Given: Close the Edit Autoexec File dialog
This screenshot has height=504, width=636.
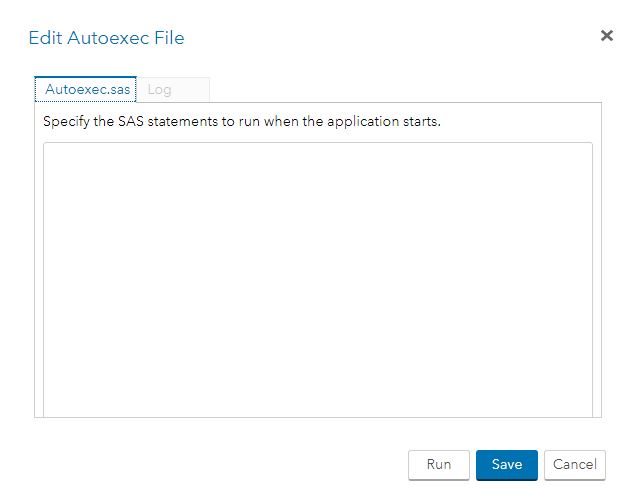Looking at the screenshot, I should [x=606, y=36].
